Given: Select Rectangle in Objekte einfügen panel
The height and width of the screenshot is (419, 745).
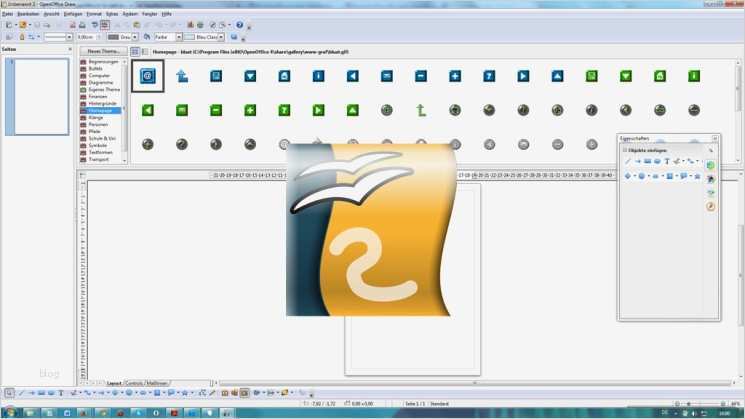Looking at the screenshot, I should [x=647, y=162].
